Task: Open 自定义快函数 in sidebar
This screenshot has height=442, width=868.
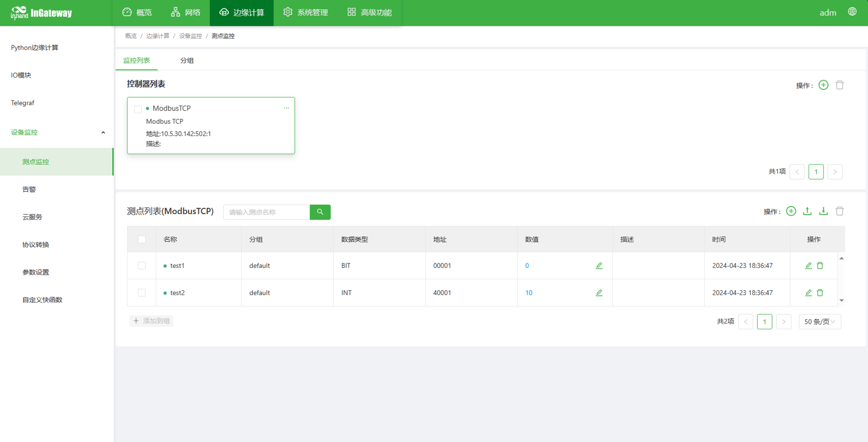Action: coord(57,300)
